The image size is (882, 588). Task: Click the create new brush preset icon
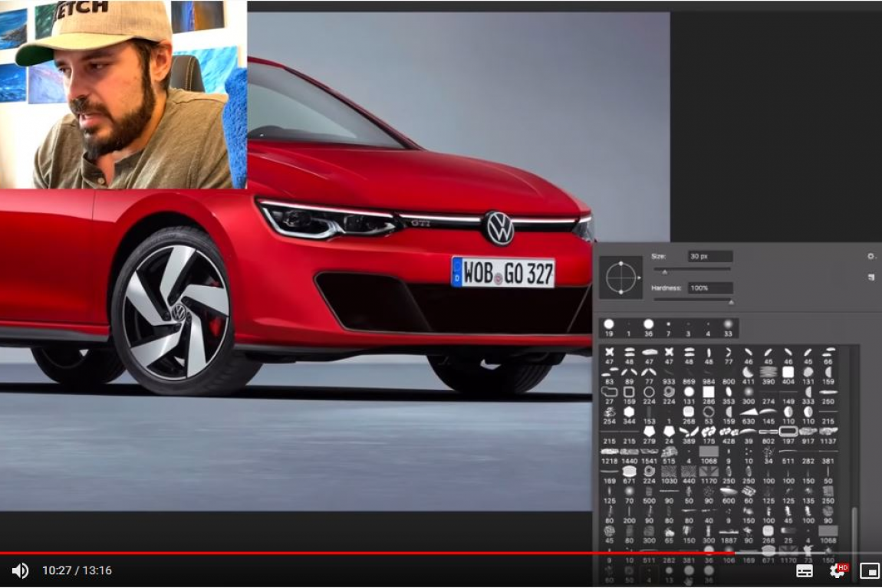coord(871,277)
